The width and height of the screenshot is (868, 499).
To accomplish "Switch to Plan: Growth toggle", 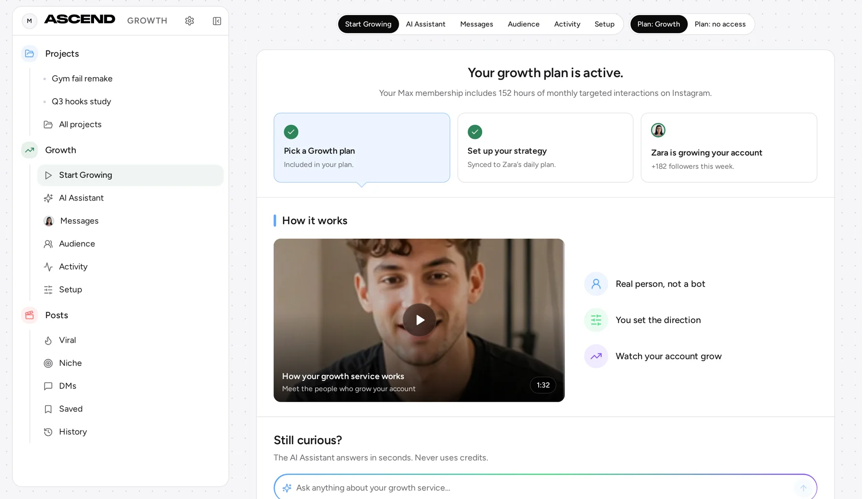I will tap(659, 24).
